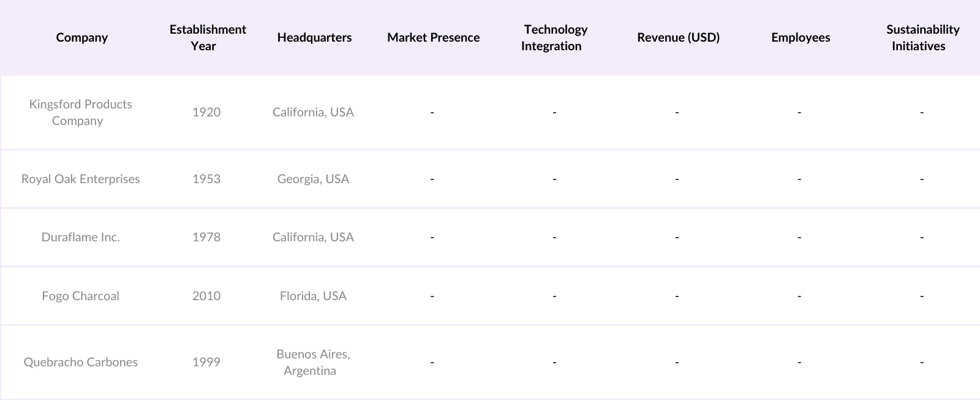Click the Duraflame Inc. company name
980x400 pixels.
tap(80, 237)
